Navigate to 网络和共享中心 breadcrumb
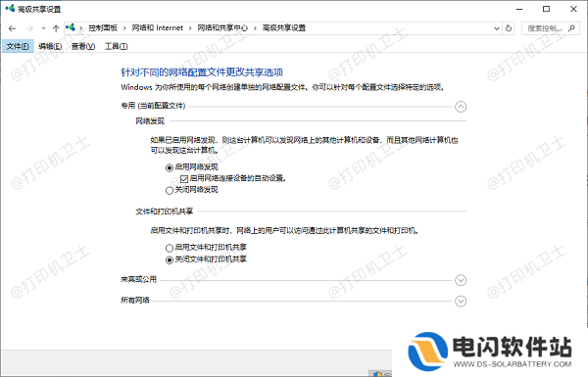The image size is (588, 377). tap(222, 28)
